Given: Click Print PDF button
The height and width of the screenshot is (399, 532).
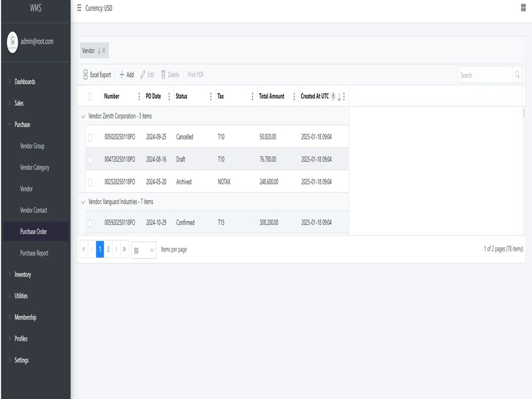Looking at the screenshot, I should point(195,74).
